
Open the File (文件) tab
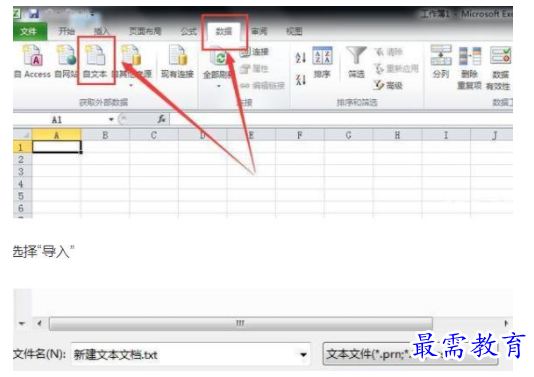pos(29,32)
